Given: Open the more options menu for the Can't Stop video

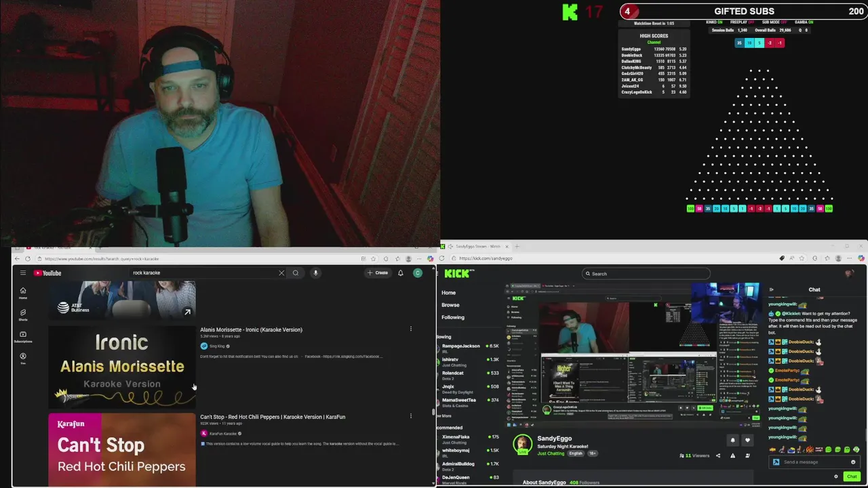Looking at the screenshot, I should click(410, 416).
